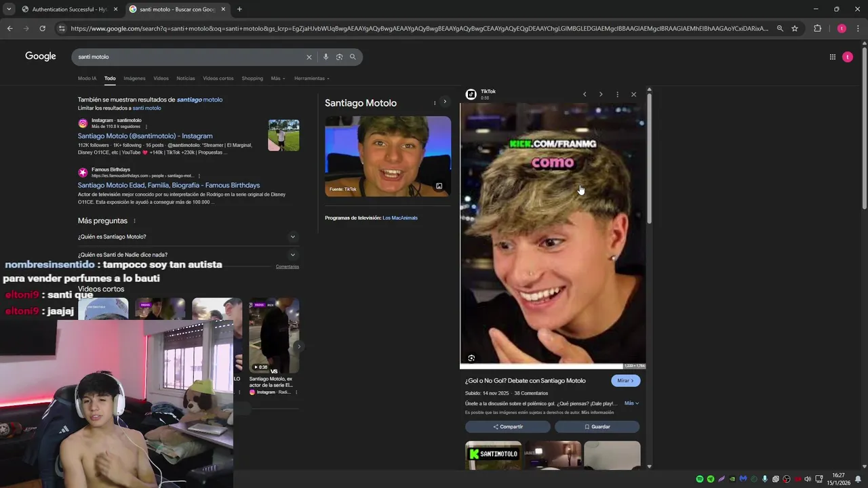Open the Malwarebytes tray icon

click(x=743, y=479)
